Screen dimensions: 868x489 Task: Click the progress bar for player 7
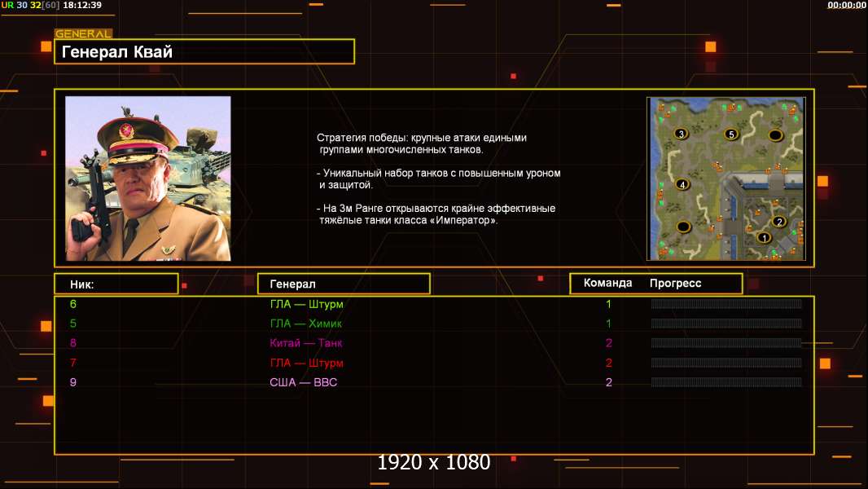point(726,362)
